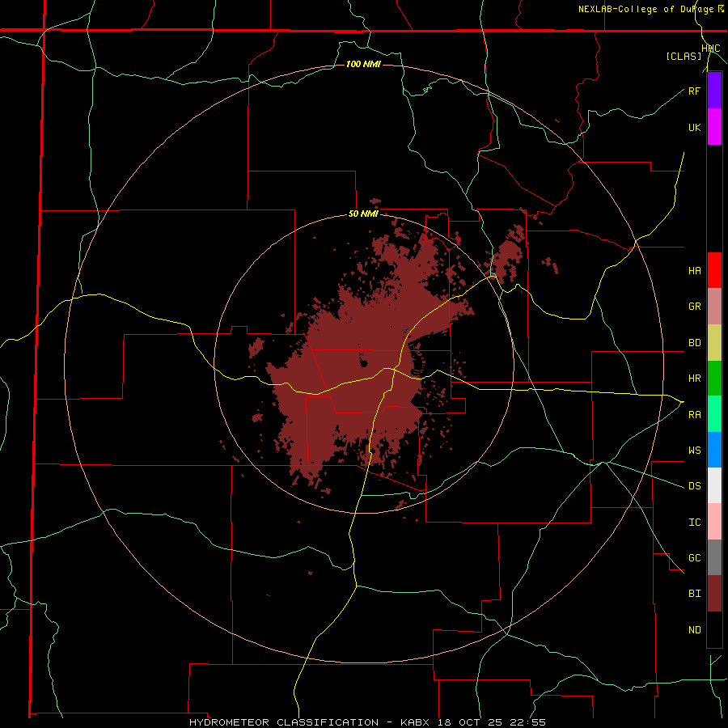Click the WS blue legend swatch
The image size is (728, 728).
click(x=714, y=450)
